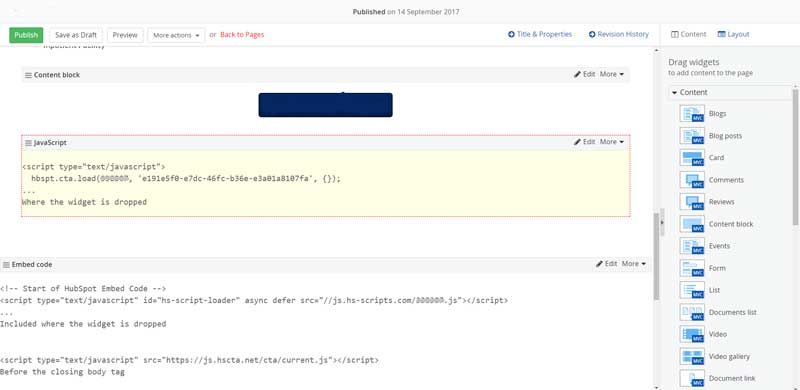Viewport: 800px width, 390px height.
Task: Click the dark blue CTA button
Action: coord(326,105)
